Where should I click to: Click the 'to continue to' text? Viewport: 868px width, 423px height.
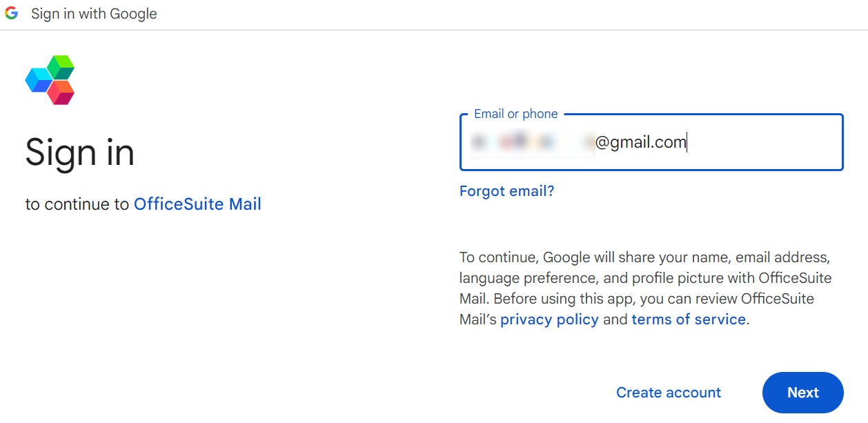tap(77, 204)
